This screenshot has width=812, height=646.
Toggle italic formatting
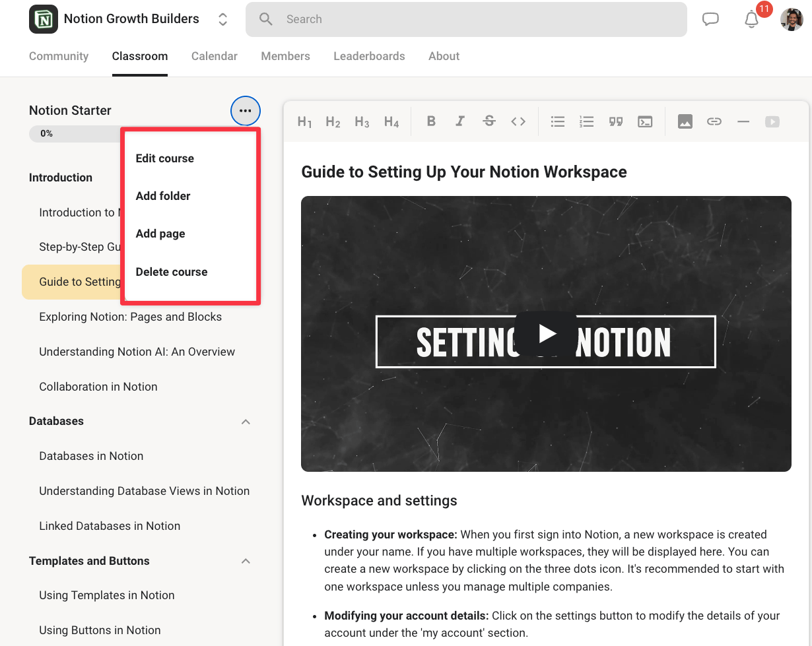(x=460, y=121)
